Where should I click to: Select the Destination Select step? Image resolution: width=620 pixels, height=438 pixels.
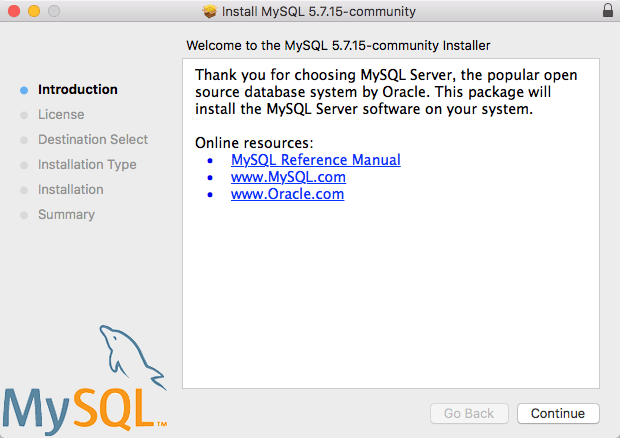(93, 139)
